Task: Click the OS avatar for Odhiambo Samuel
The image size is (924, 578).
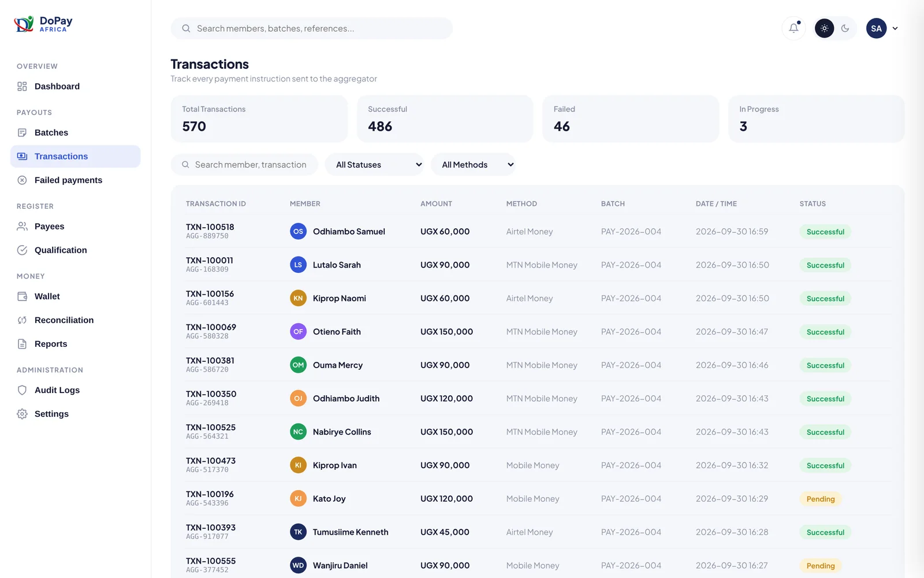Action: (298, 231)
